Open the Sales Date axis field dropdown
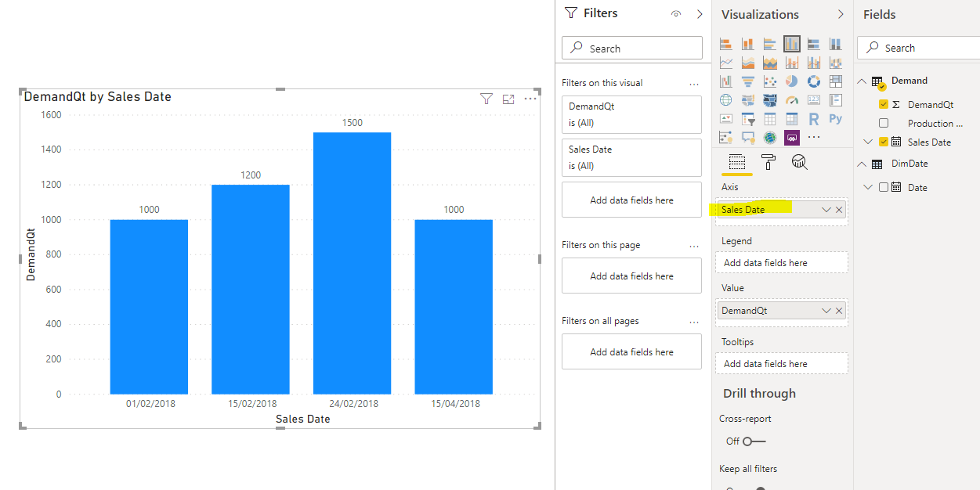980x490 pixels. pyautogui.click(x=826, y=210)
